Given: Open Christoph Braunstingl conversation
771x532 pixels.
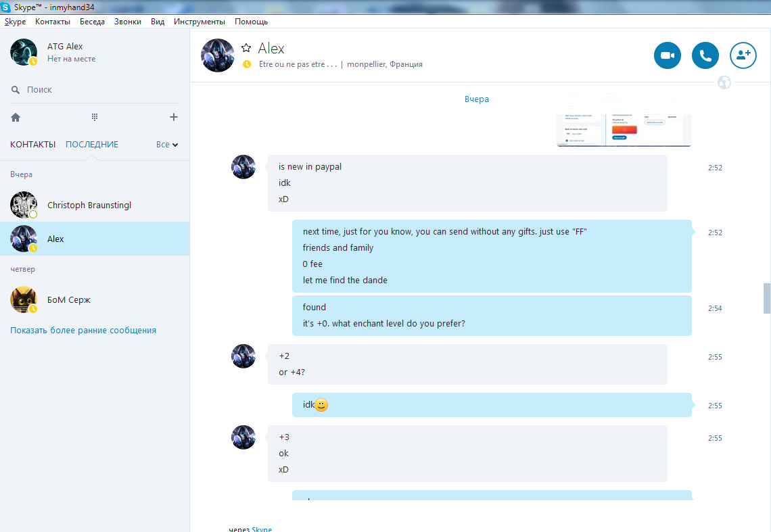Looking at the screenshot, I should click(95, 205).
